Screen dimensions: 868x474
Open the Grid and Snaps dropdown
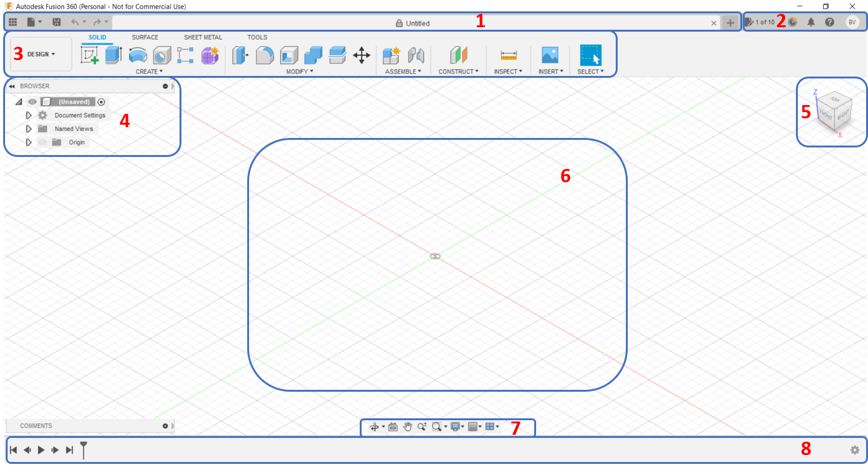475,427
